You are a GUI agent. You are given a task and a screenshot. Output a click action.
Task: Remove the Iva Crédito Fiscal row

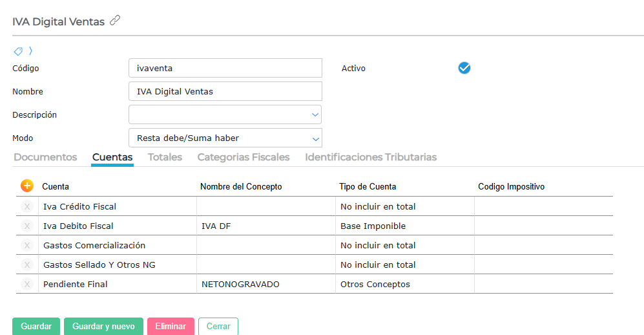27,206
